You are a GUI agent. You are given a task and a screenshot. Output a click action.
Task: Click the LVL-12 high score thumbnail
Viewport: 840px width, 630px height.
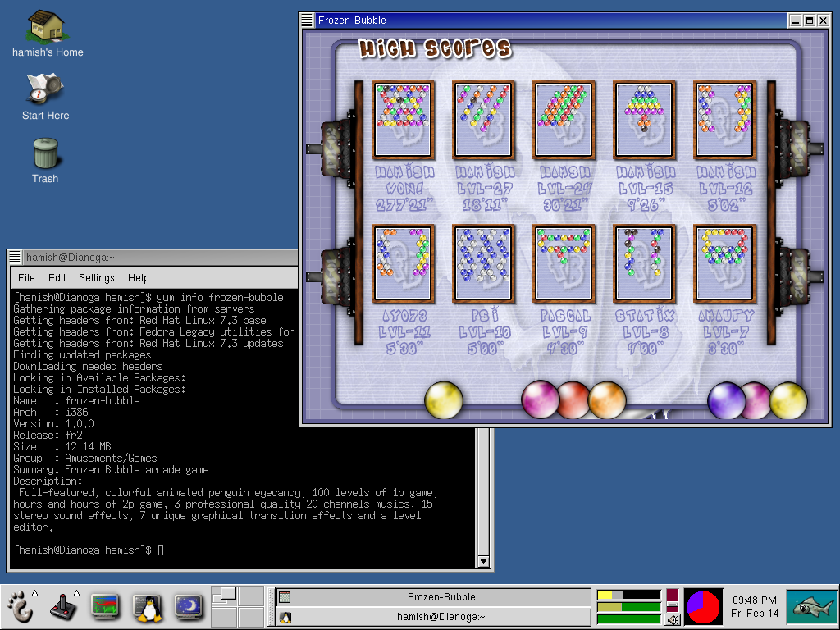click(725, 120)
